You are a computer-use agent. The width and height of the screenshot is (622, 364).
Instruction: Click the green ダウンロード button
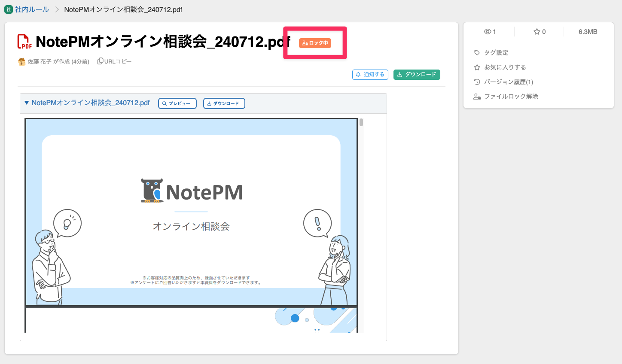click(417, 75)
